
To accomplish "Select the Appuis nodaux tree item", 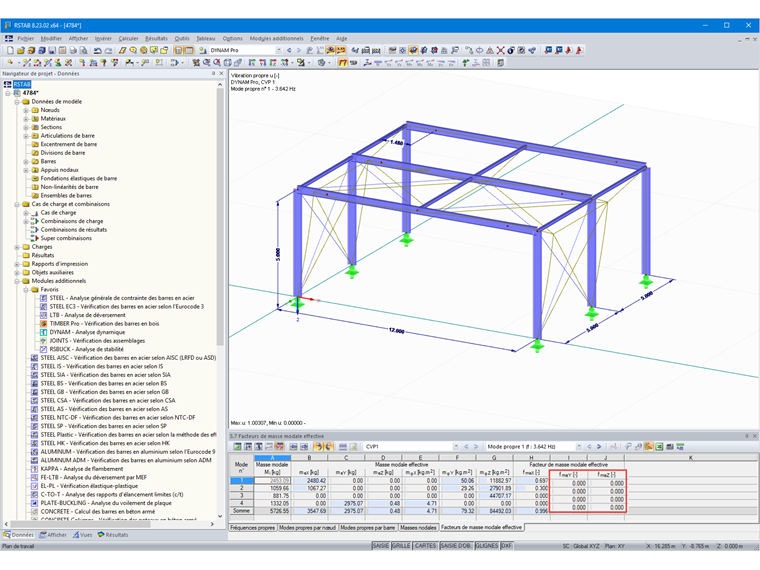I will 59,170.
